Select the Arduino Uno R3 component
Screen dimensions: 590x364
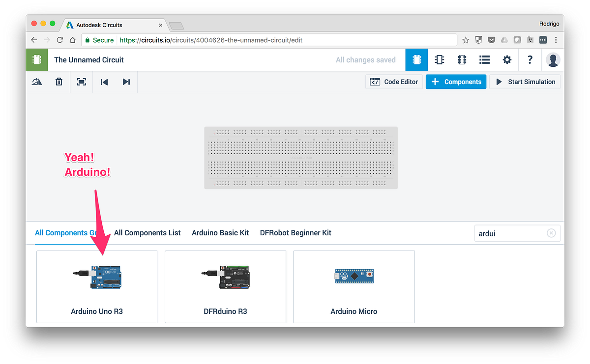pyautogui.click(x=96, y=287)
